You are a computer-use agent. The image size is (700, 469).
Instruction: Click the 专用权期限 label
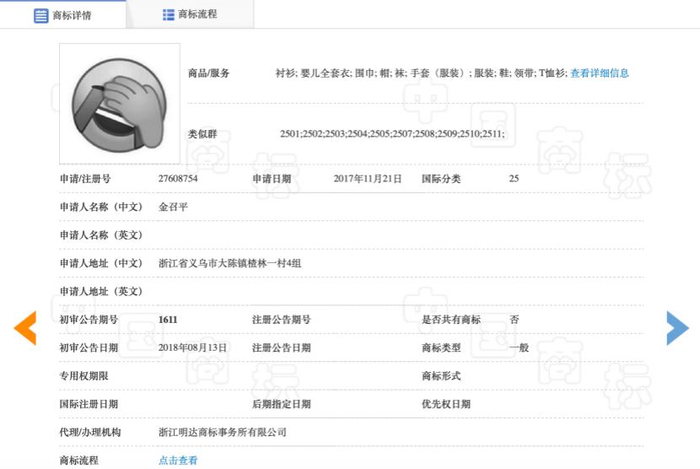pyautogui.click(x=83, y=376)
